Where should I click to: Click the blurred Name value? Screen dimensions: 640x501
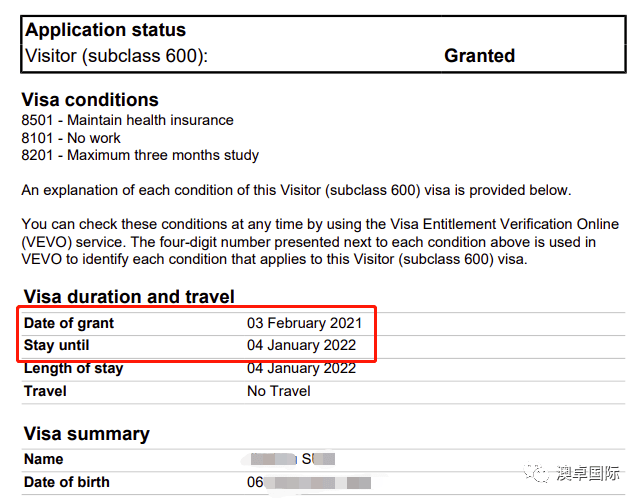point(292,459)
